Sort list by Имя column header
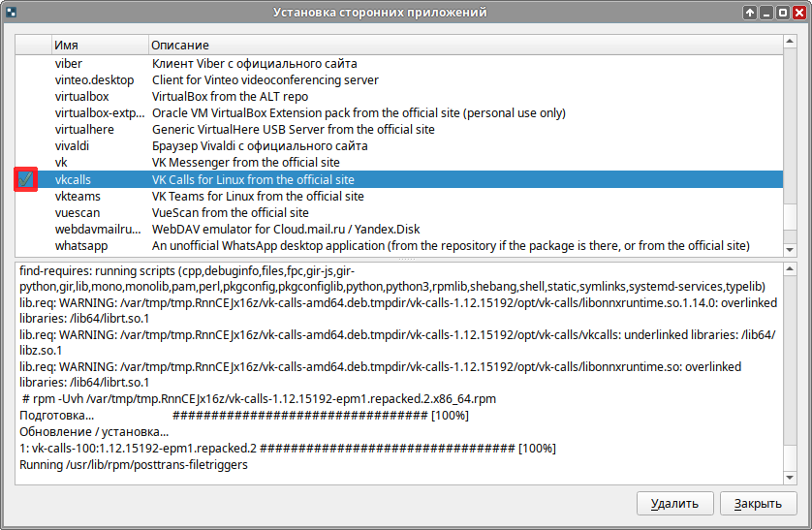Screen dimensions: 812x530 click(x=100, y=45)
